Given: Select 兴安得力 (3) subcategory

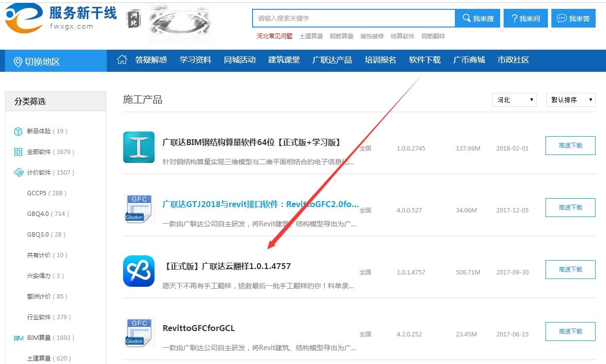Looking at the screenshot, I should [46, 276].
